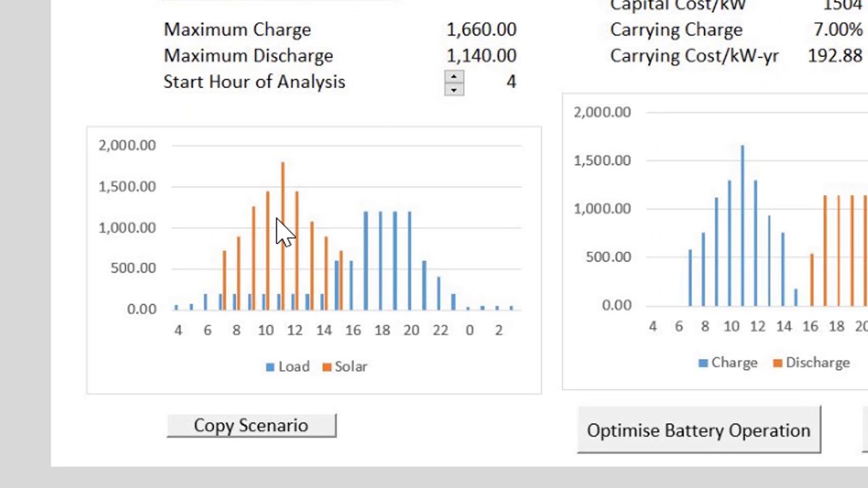Image resolution: width=868 pixels, height=488 pixels.
Task: Increase Start Hour of Analysis with up arrow
Action: [454, 77]
